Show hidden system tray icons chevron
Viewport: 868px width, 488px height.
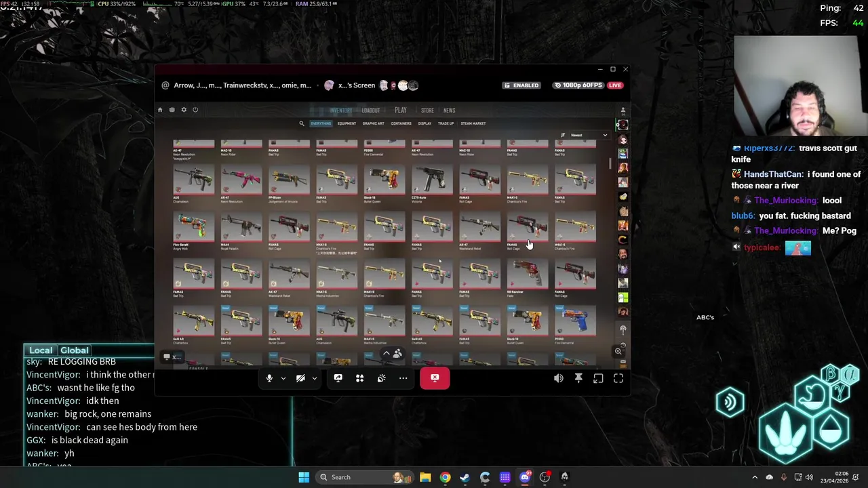click(x=755, y=477)
